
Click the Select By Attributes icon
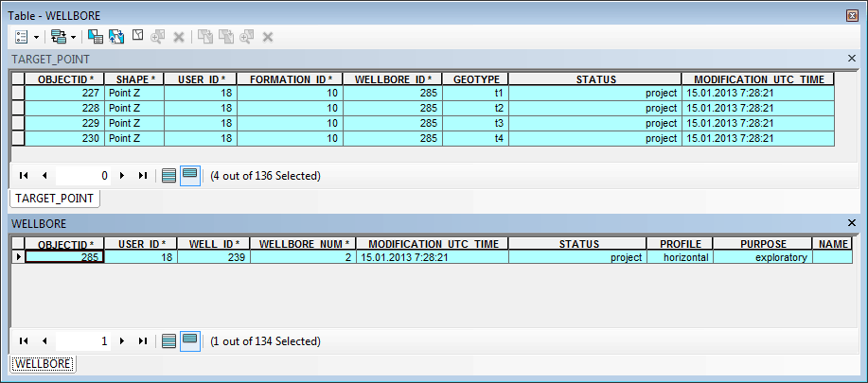tap(95, 37)
